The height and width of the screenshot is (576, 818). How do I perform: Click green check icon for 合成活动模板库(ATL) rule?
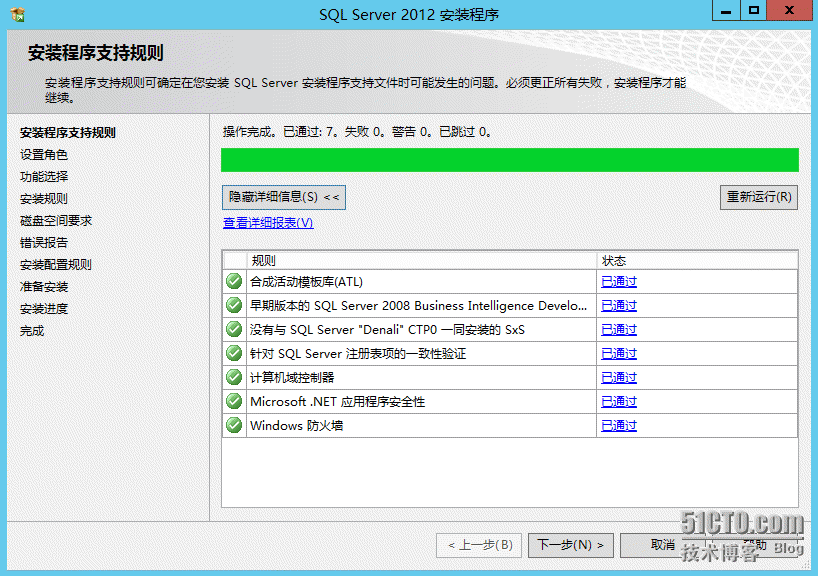(x=234, y=281)
